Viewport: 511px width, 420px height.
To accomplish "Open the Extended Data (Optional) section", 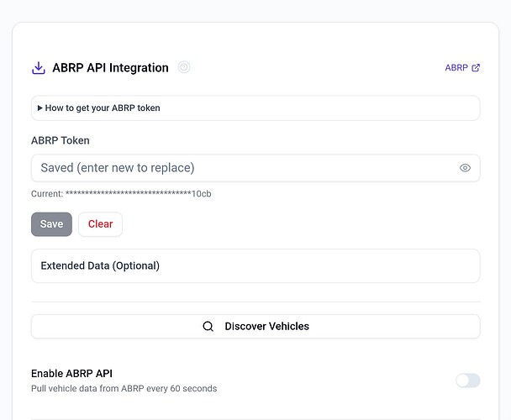I will (255, 266).
